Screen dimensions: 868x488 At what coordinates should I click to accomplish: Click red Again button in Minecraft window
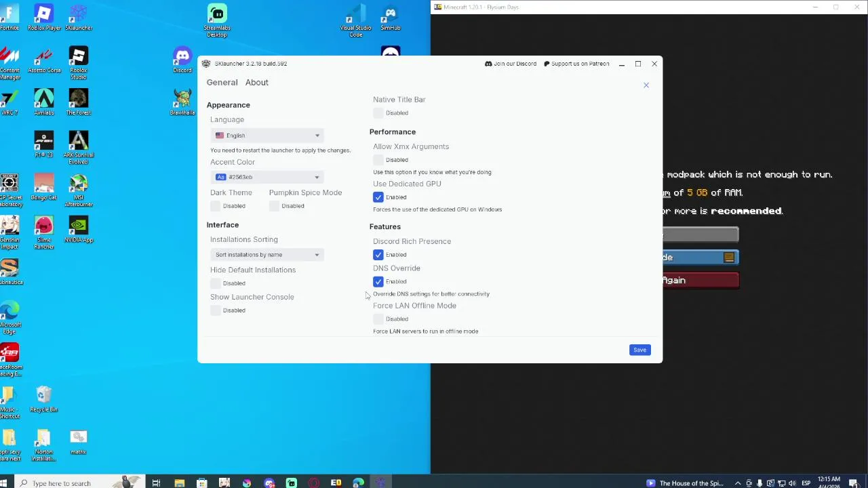point(701,280)
